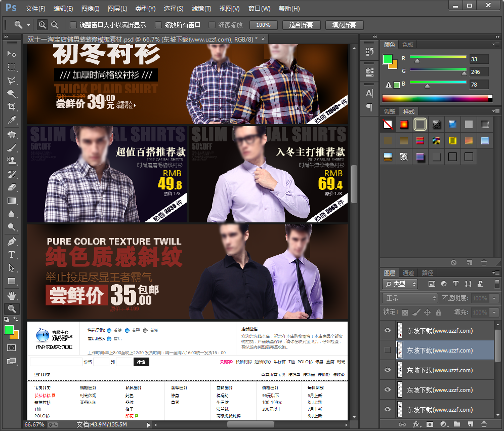The height and width of the screenshot is (431, 504).
Task: Enable 调整窗口大小以满屏显示 checkbox
Action: pos(73,25)
